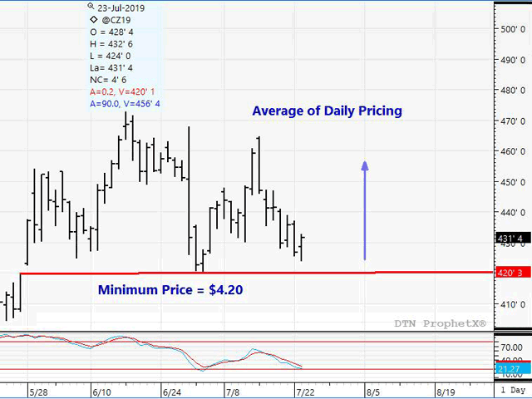Select blue study line A=90.0, V=456' 4
This screenshot has height=399, width=532.
[125, 103]
